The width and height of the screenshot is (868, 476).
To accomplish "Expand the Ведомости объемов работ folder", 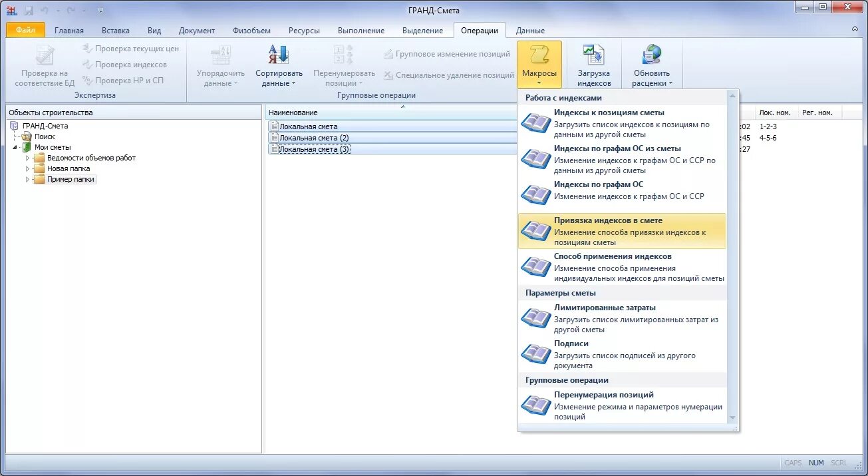I will tap(27, 158).
